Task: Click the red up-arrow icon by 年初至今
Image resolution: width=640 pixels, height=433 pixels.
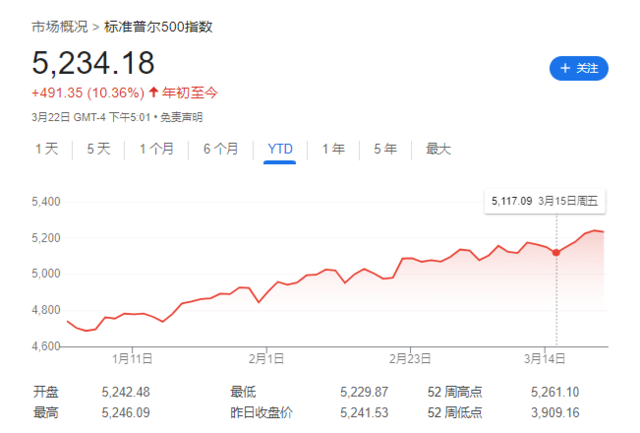Action: pos(153,92)
